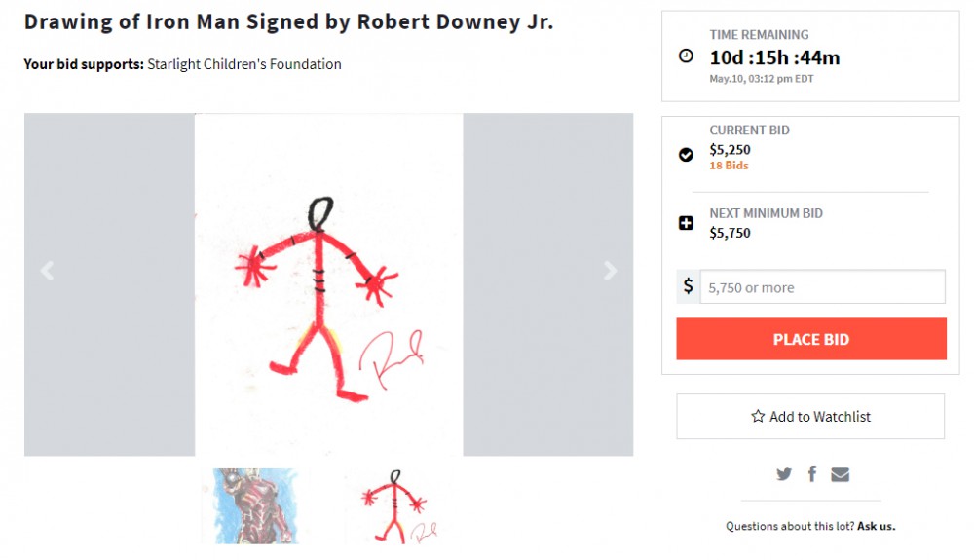Click the bid amount input field
The width and height of the screenshot is (974, 560).
click(822, 287)
